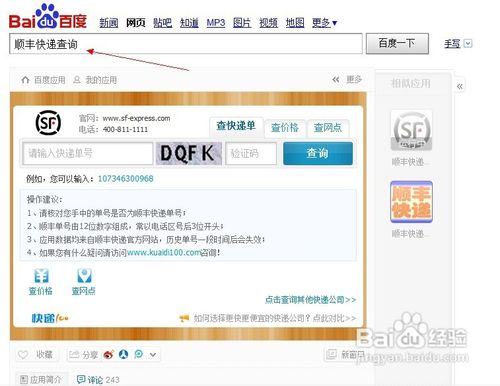Select the 查快递单 tab

(x=236, y=126)
